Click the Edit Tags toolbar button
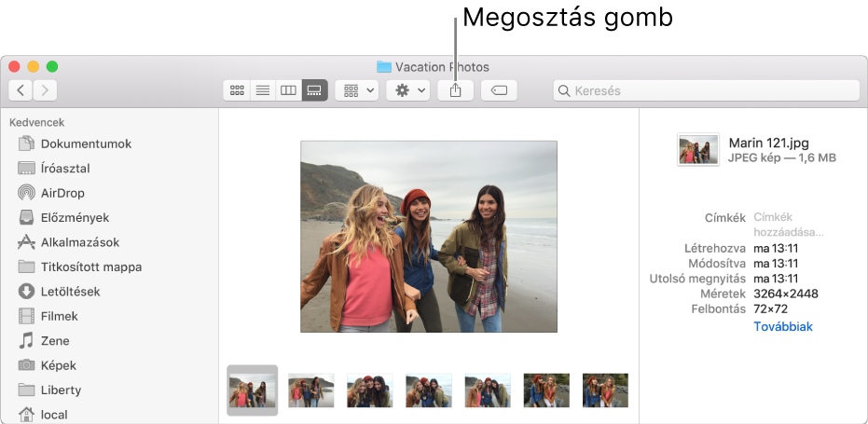Screen dimensions: 868x424 pyautogui.click(x=499, y=90)
